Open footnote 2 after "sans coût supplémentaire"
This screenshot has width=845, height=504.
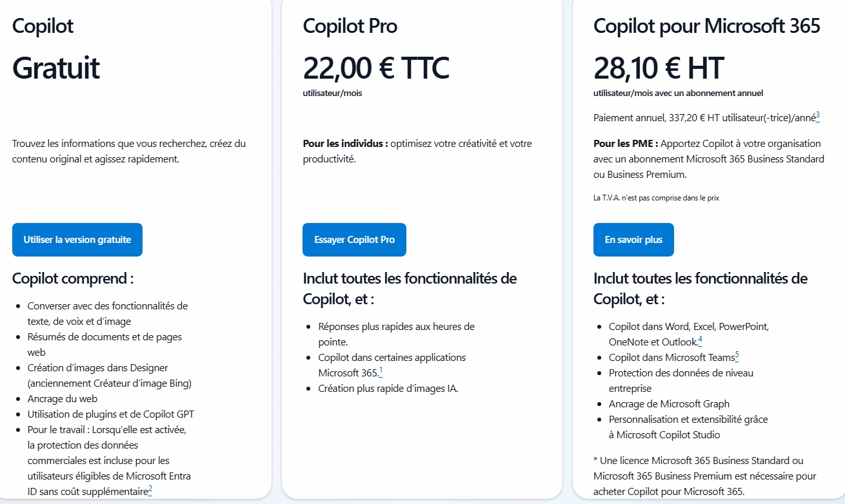click(x=150, y=489)
